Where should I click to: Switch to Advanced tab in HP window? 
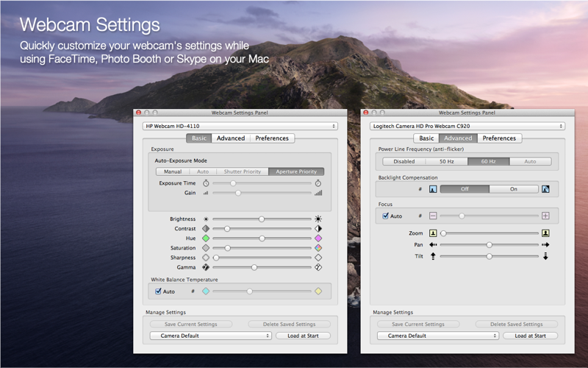tap(231, 138)
